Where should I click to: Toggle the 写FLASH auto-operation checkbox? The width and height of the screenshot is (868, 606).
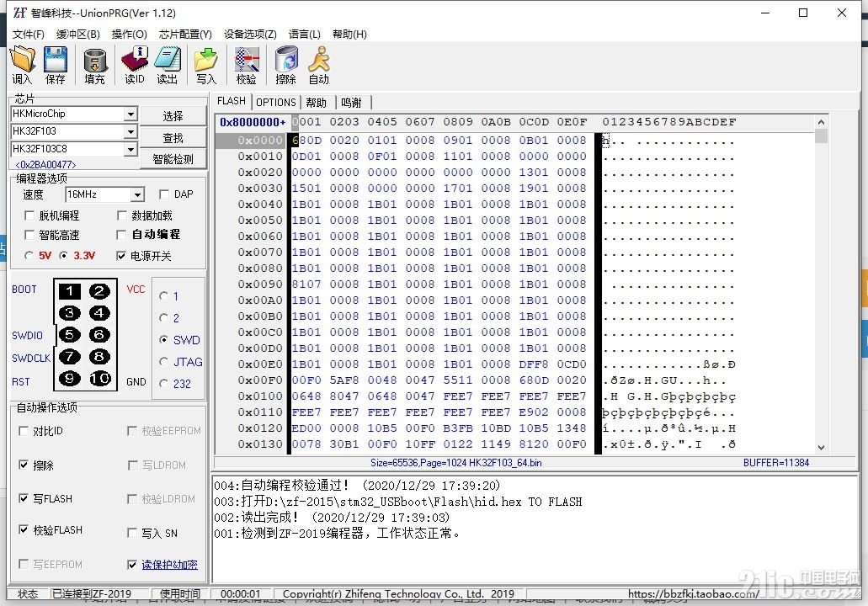[x=24, y=498]
